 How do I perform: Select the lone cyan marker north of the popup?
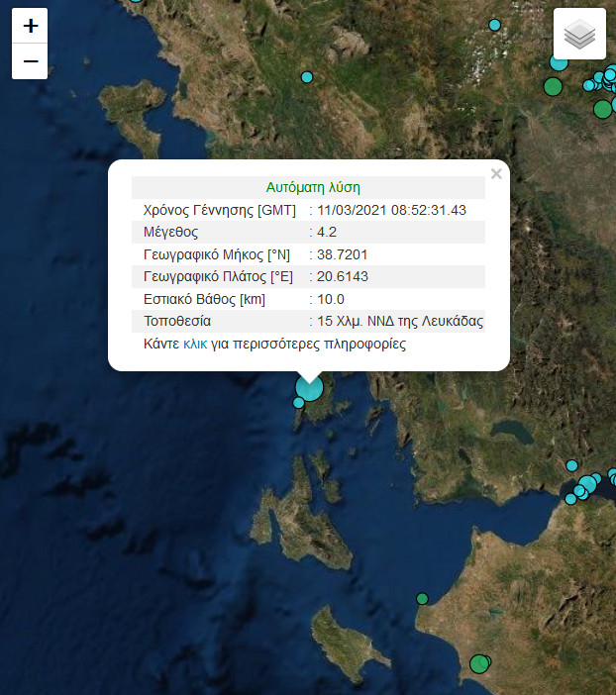click(307, 77)
